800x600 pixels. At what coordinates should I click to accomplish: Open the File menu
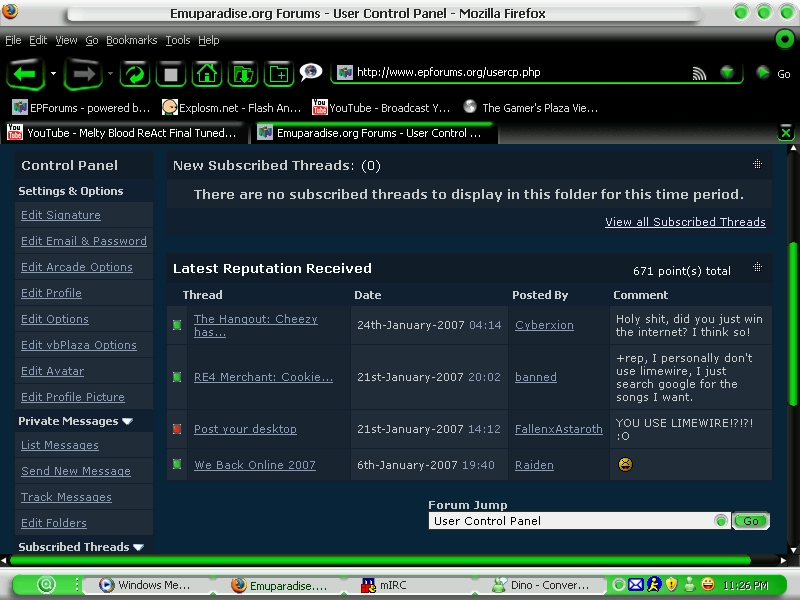pyautogui.click(x=13, y=40)
